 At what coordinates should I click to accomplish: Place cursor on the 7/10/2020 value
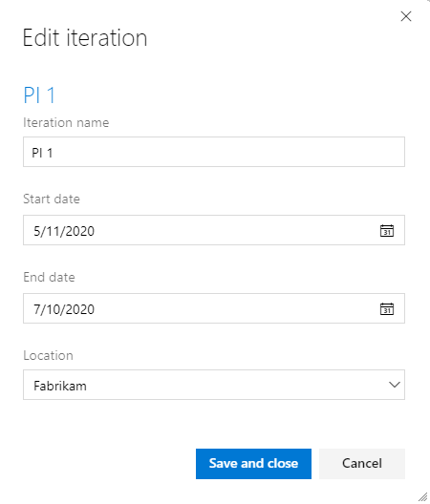(x=64, y=309)
